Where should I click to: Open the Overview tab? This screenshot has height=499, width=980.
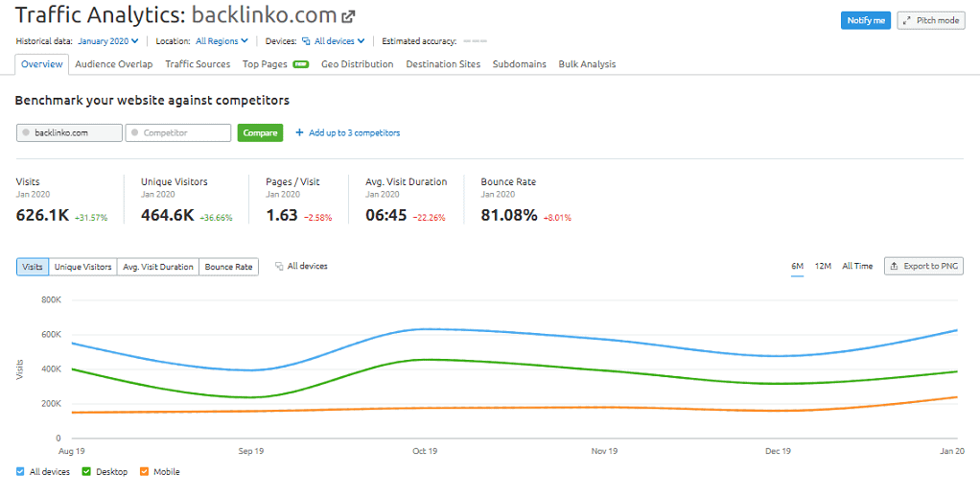pyautogui.click(x=42, y=63)
